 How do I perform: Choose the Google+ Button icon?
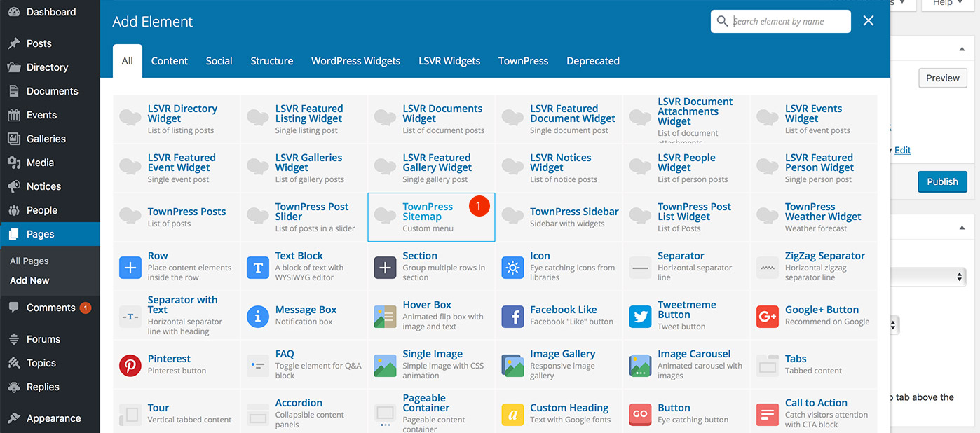click(768, 317)
